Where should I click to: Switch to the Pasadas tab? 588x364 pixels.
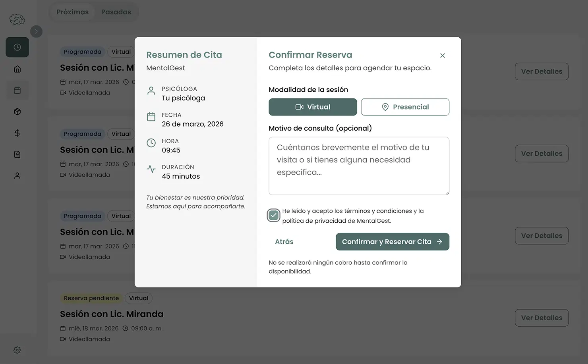tap(116, 12)
